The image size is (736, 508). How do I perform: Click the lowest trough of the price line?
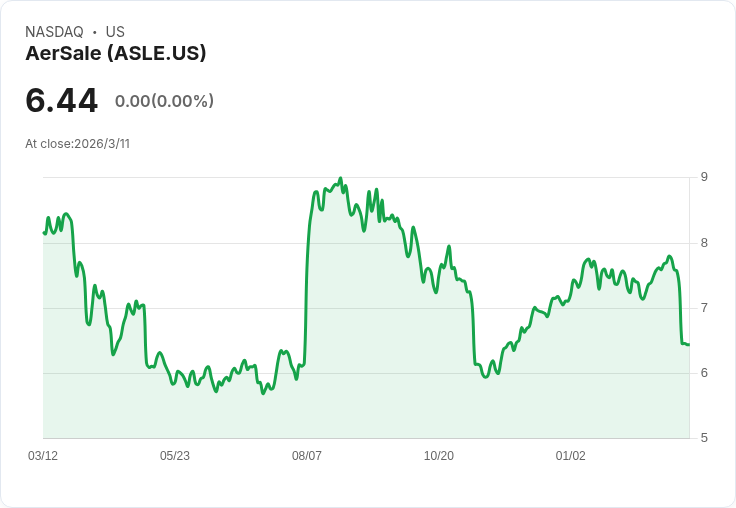point(263,393)
